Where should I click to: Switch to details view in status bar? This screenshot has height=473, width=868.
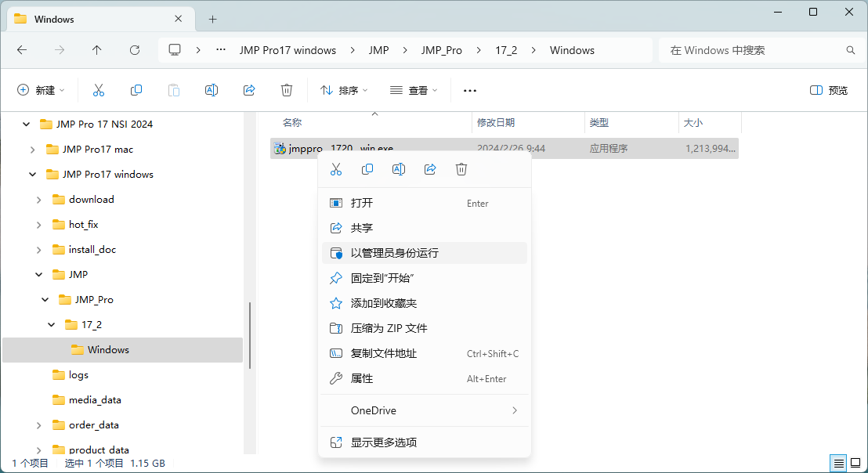(839, 463)
